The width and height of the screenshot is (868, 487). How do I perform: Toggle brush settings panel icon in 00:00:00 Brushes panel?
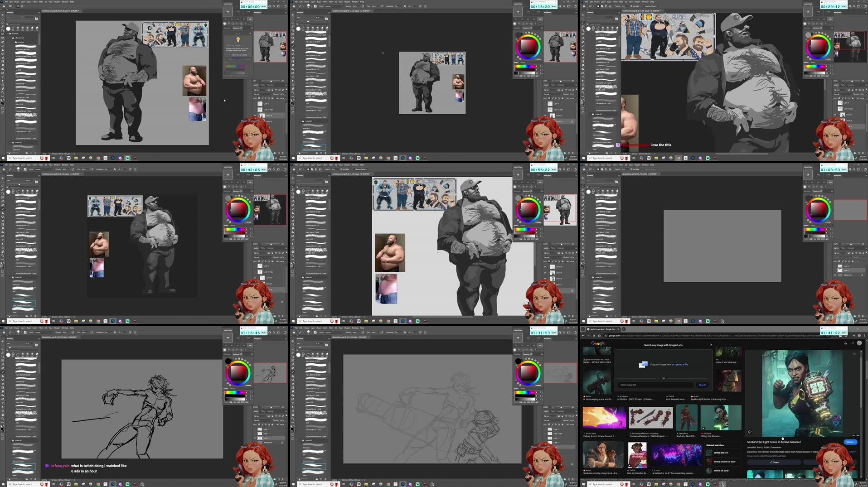36,19
